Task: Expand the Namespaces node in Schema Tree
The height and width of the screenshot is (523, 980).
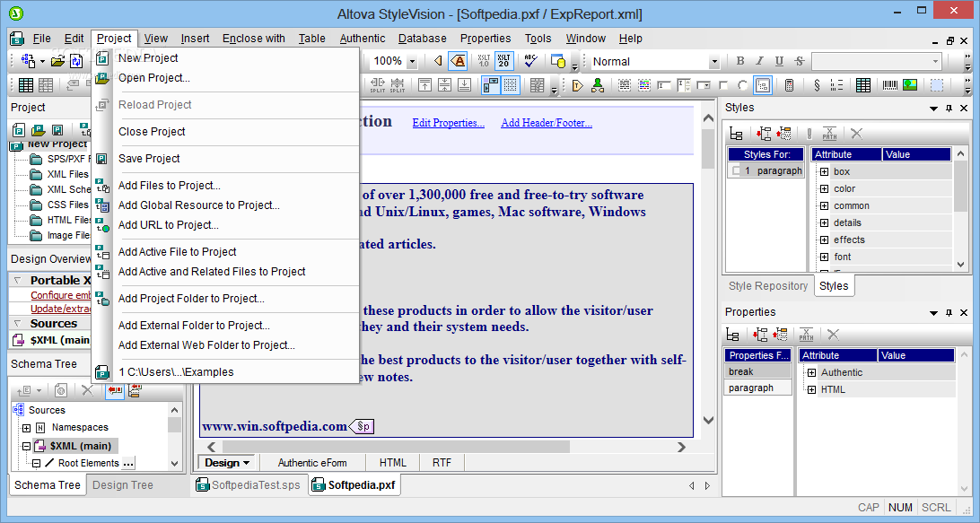Action: point(26,428)
